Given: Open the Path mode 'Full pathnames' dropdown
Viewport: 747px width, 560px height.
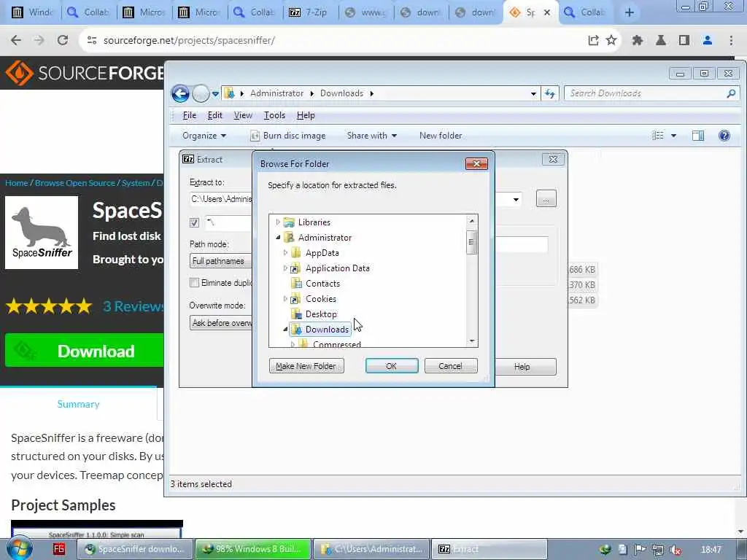Looking at the screenshot, I should [220, 261].
